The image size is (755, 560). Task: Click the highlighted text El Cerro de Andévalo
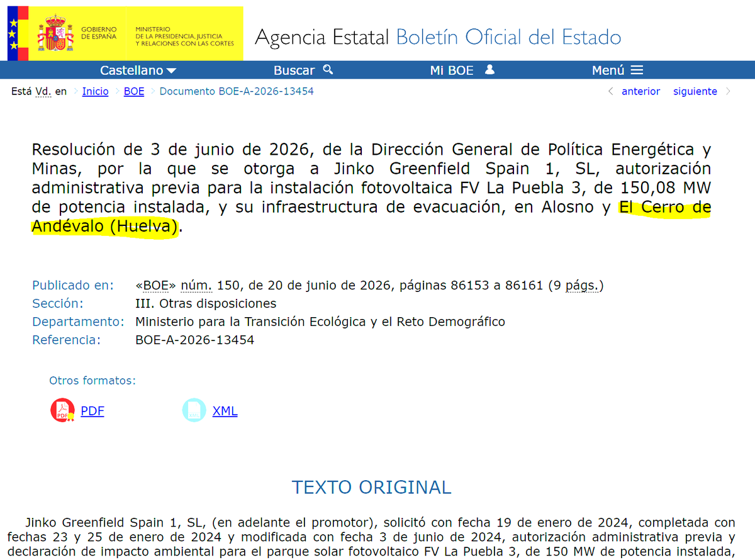371,217
